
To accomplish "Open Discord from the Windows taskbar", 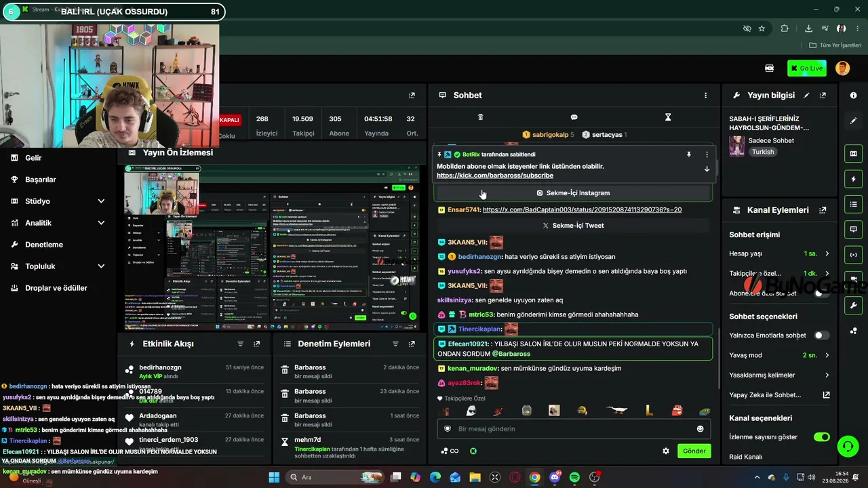I will point(555,477).
